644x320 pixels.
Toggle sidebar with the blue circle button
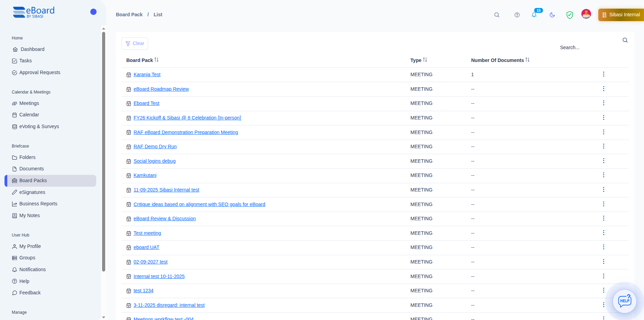[93, 12]
